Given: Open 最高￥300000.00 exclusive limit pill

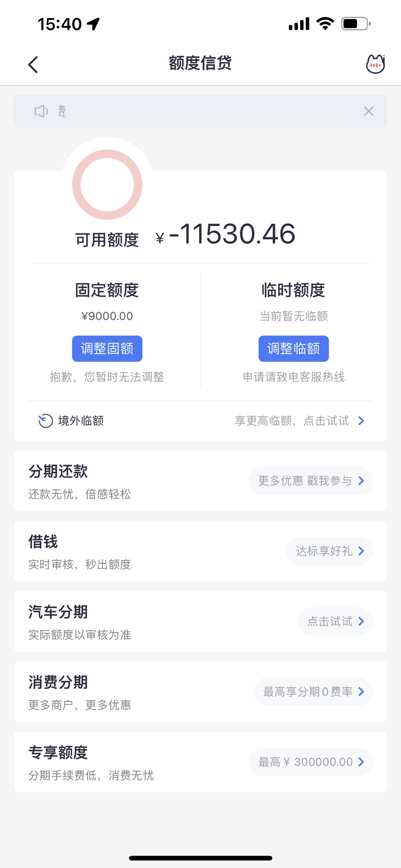Looking at the screenshot, I should click(311, 762).
